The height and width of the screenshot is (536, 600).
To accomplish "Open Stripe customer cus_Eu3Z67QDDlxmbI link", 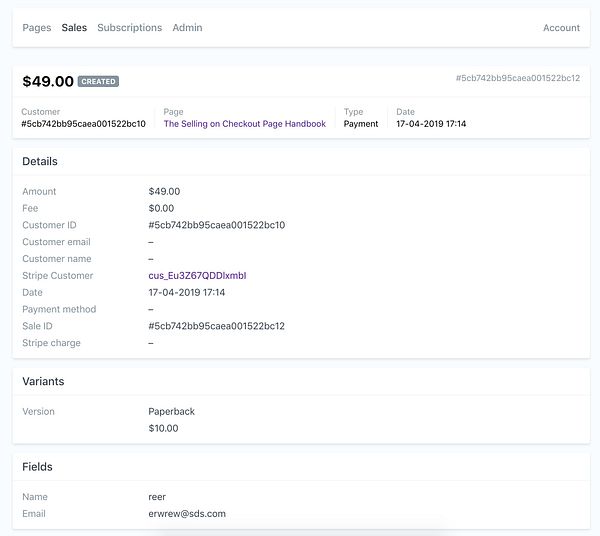I will pyautogui.click(x=197, y=275).
